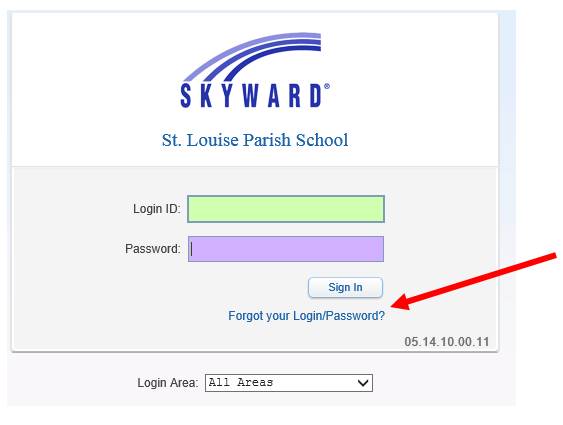Click the text cursor in Password field
This screenshot has width=563, height=425.
tap(192, 249)
